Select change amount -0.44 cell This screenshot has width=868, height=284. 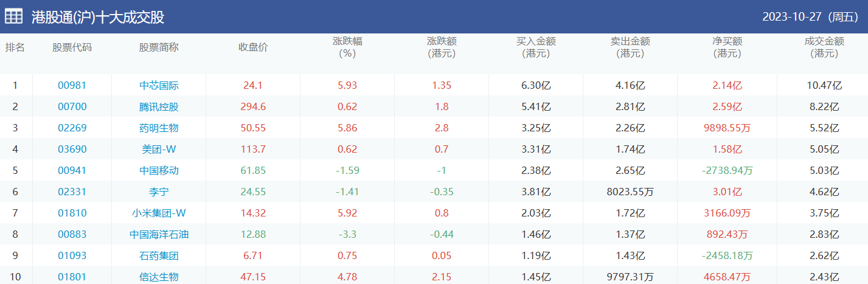pyautogui.click(x=442, y=235)
